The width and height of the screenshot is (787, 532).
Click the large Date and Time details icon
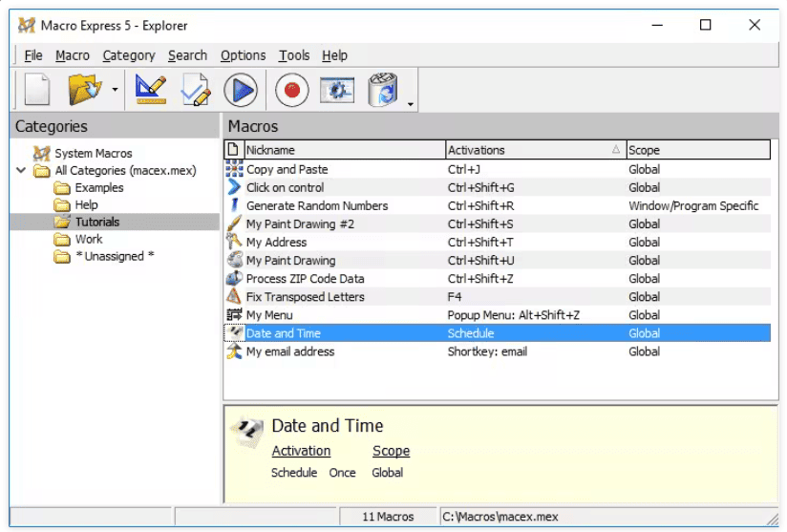pos(246,431)
